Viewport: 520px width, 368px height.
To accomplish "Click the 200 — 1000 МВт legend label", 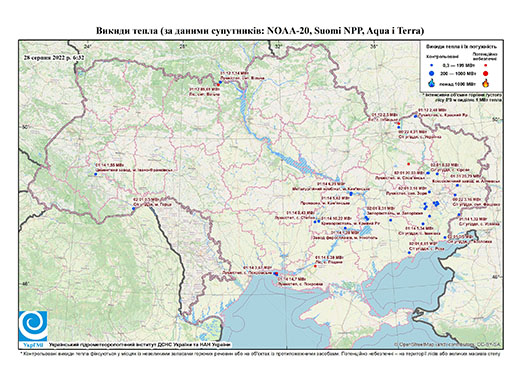I will (x=459, y=73).
